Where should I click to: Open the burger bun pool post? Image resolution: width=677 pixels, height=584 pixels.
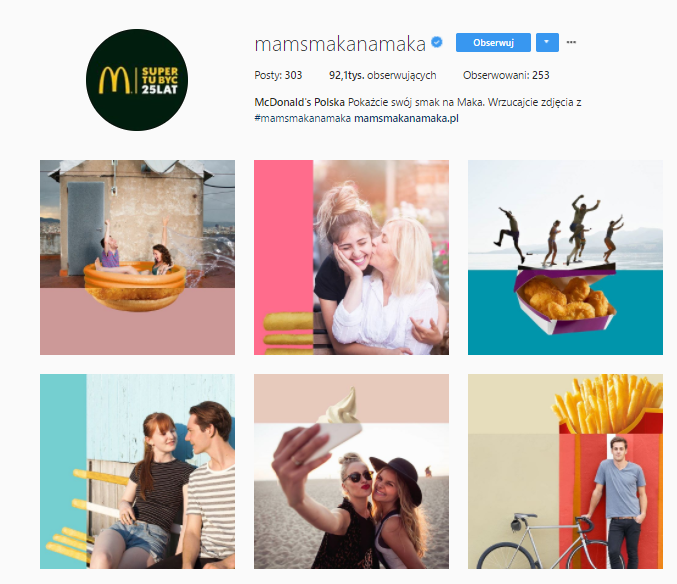tap(137, 258)
